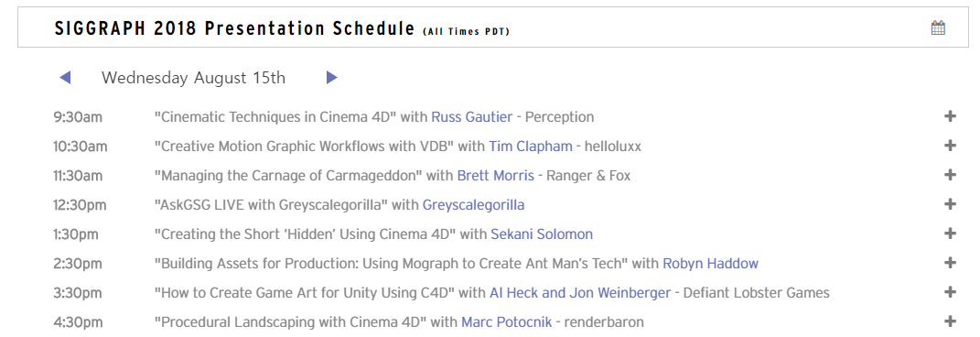The height and width of the screenshot is (337, 980).
Task: Follow the Greyscalegorilla link
Action: pyautogui.click(x=474, y=205)
